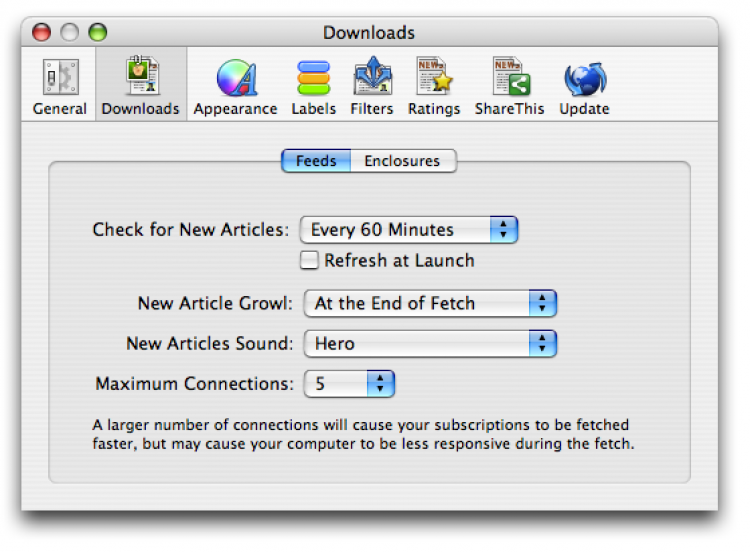Open the Filters preferences pane
Screen dimensions: 750x552
372,86
